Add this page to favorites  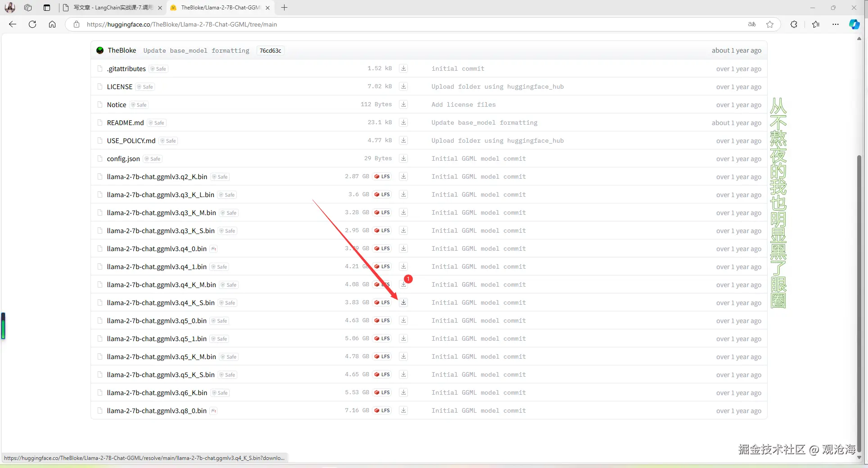770,24
